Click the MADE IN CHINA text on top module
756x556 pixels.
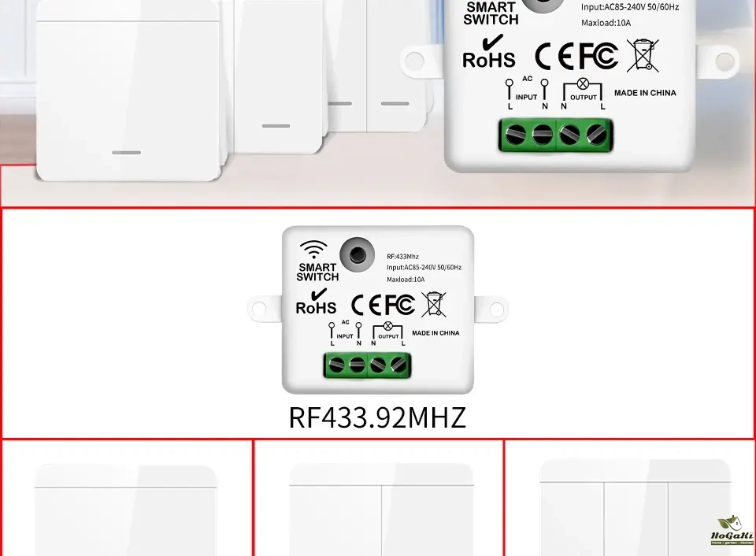(x=645, y=93)
